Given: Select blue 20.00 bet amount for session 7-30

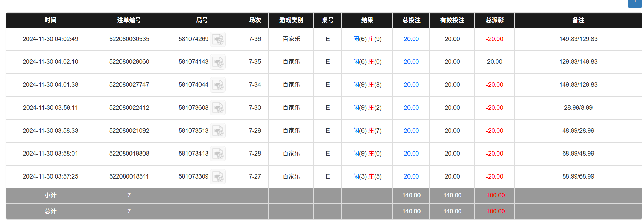Looking at the screenshot, I should pos(411,108).
